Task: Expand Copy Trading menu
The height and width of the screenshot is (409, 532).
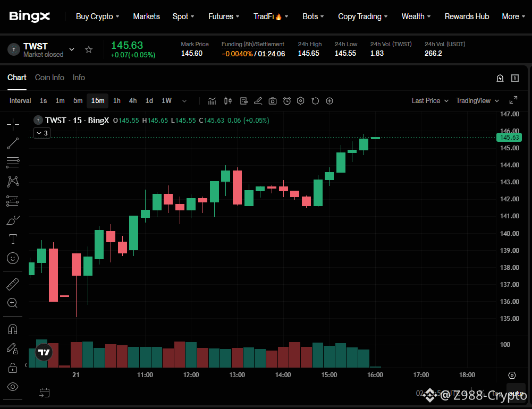Action: point(362,16)
